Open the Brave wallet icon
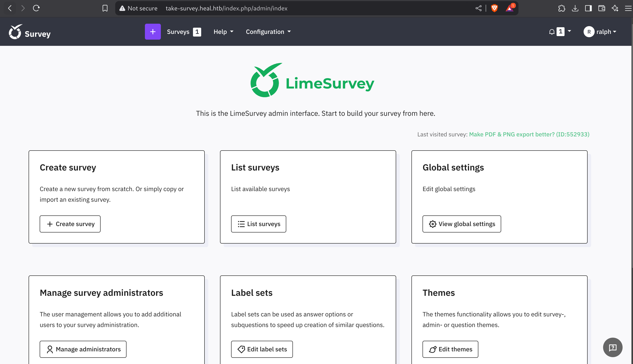 (x=602, y=8)
